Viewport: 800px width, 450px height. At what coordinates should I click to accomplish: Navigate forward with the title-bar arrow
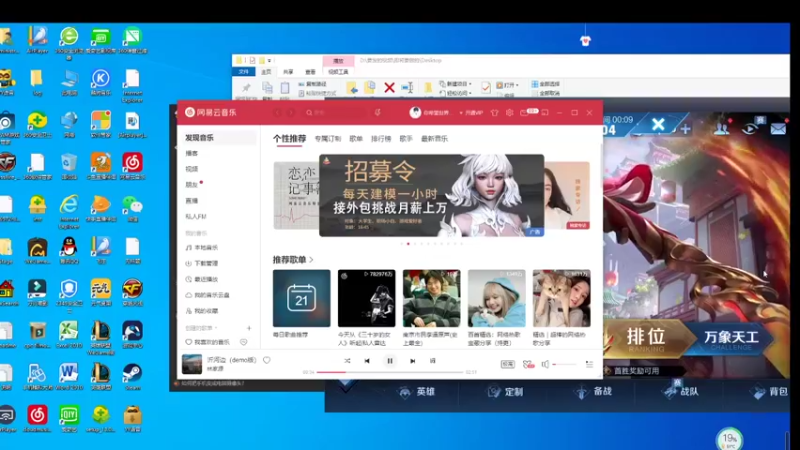(x=291, y=112)
